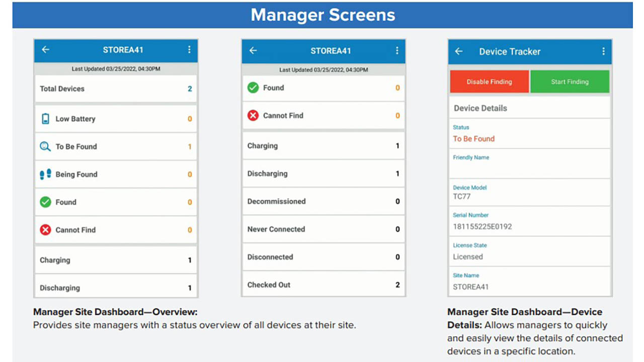Screen dimensions: 644x362
Task: Click the red Cannot Find icon
Action: pos(45,230)
